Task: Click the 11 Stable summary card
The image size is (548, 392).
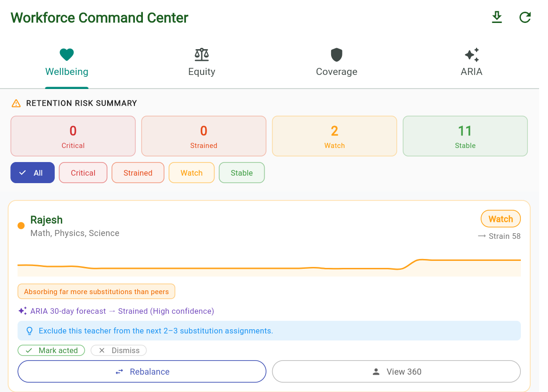Action: (x=465, y=136)
